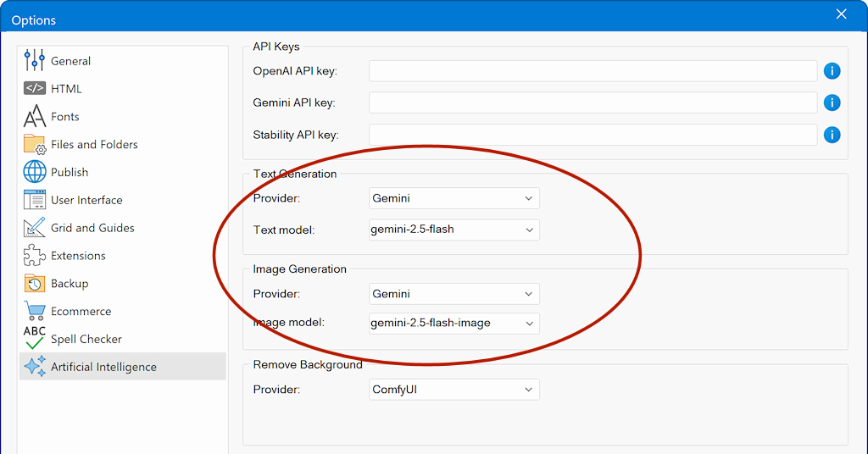This screenshot has width=868, height=454.
Task: Click the User Interface window icon
Action: pos(34,200)
